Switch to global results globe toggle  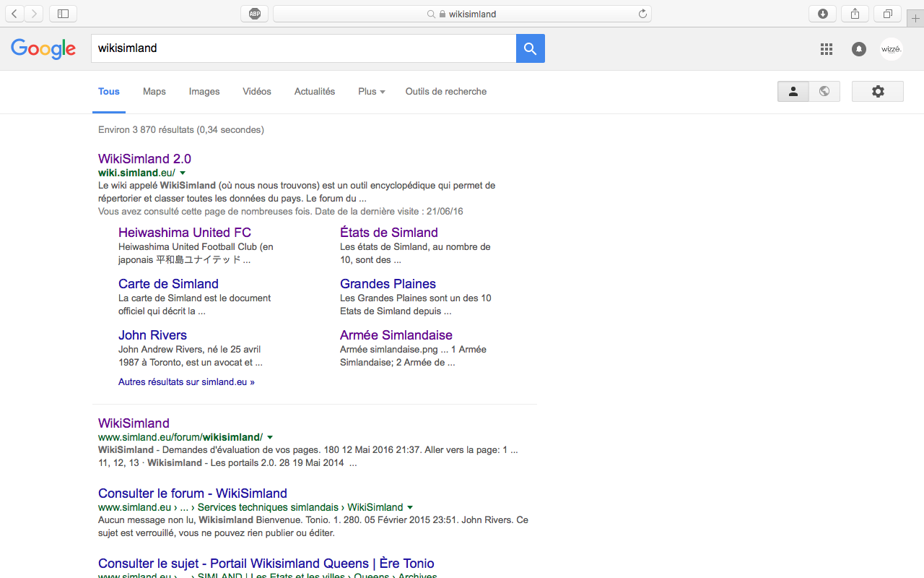click(824, 92)
